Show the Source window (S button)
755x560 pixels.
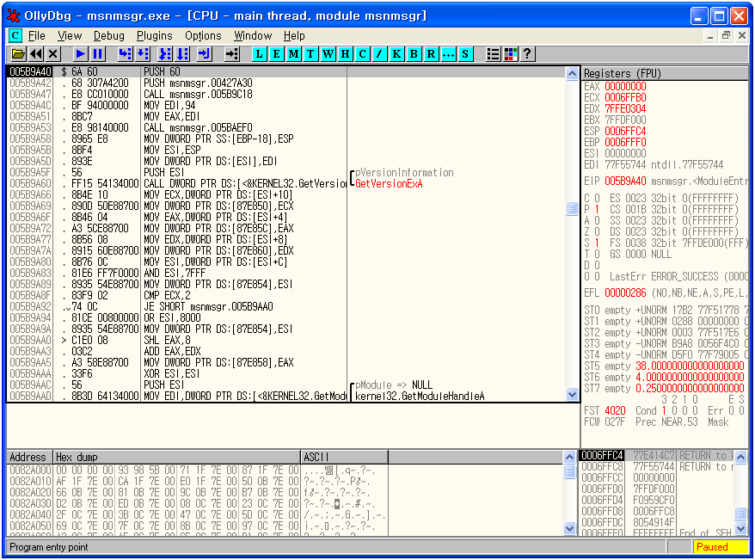click(x=465, y=54)
